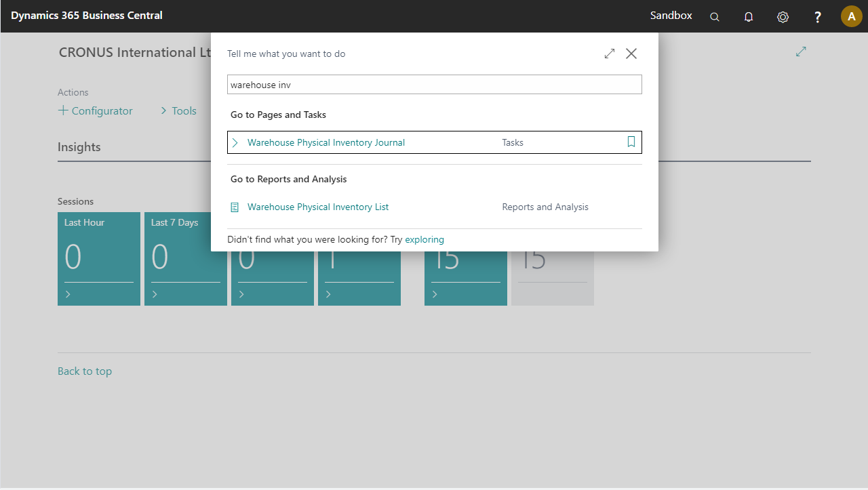This screenshot has height=490, width=868.
Task: Open the user account avatar A
Action: click(x=851, y=16)
